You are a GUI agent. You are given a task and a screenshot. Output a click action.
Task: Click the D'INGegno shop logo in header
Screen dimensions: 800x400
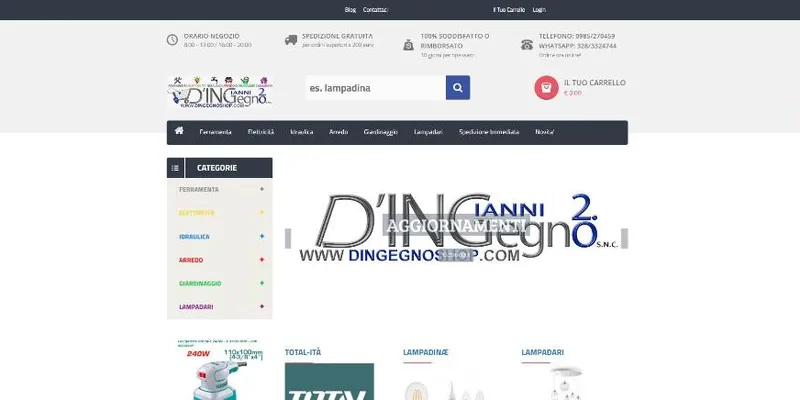pyautogui.click(x=220, y=91)
